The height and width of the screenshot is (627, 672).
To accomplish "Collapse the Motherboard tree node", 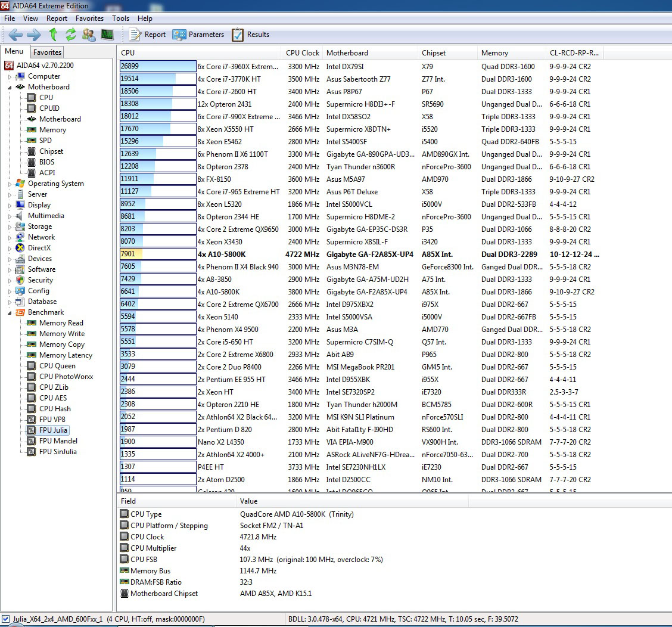I will (10, 87).
